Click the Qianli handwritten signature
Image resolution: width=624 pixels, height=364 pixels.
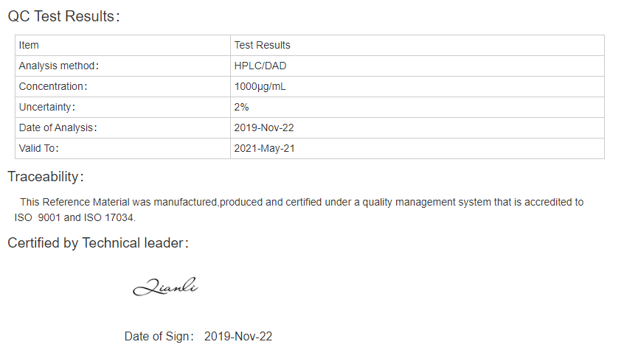(x=165, y=287)
